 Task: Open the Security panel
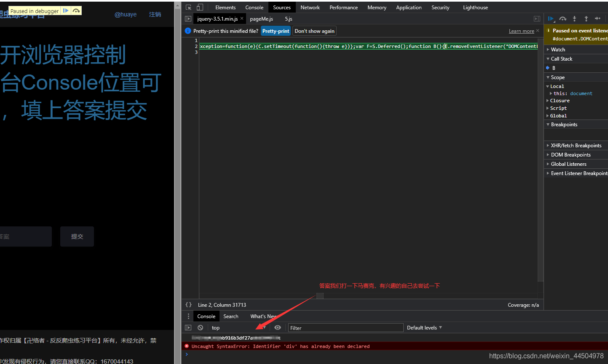[x=440, y=7]
